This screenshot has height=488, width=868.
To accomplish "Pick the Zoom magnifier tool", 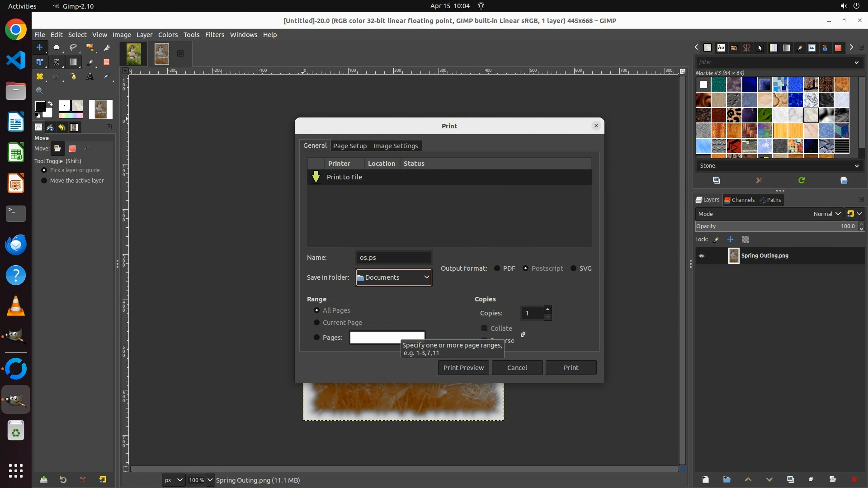I will click(40, 91).
